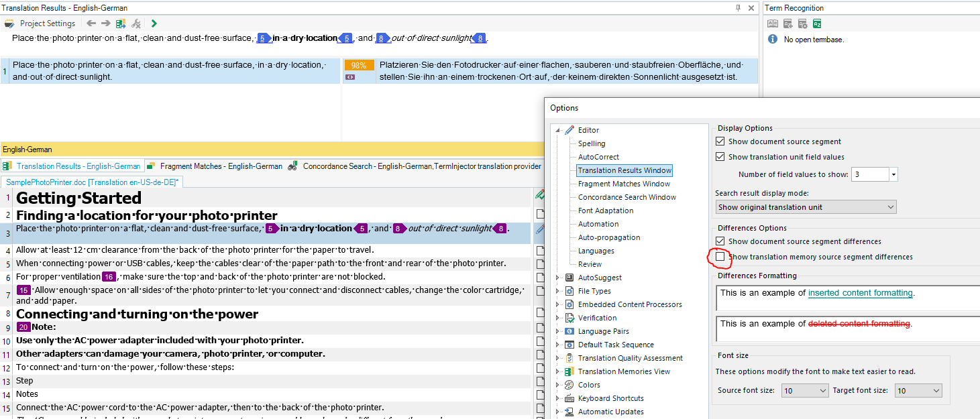
Task: Expand the Language Pairs tree node
Action: 557,331
